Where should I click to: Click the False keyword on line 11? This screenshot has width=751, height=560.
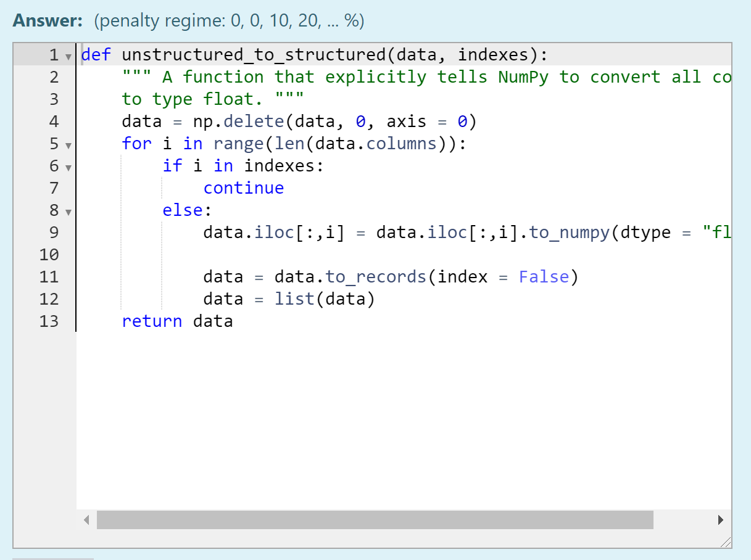(x=544, y=276)
